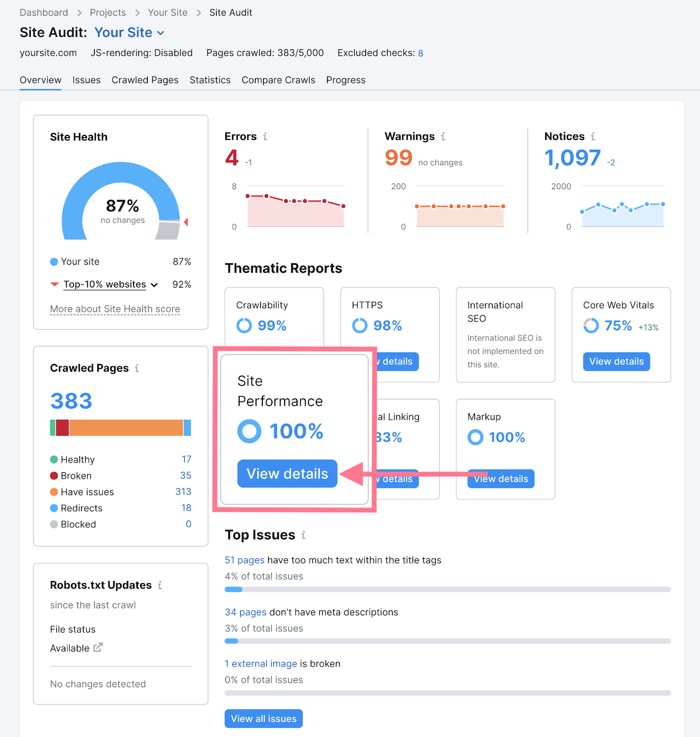Click the Core Web Vitals score circle icon

point(591,326)
